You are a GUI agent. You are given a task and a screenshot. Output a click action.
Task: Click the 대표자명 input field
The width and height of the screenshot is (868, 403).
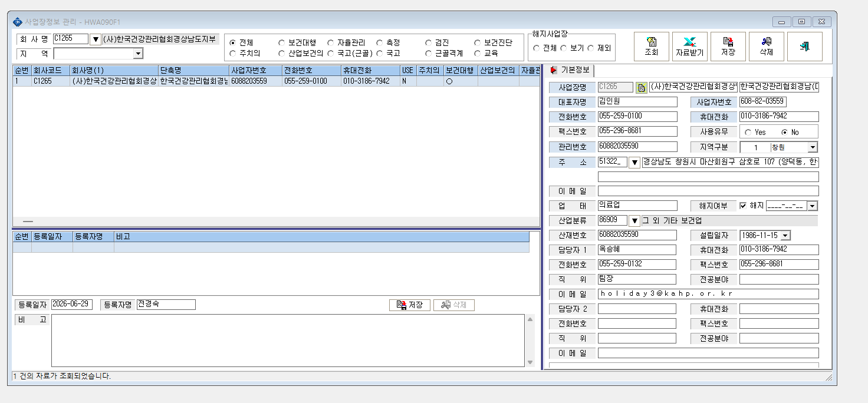pos(637,102)
